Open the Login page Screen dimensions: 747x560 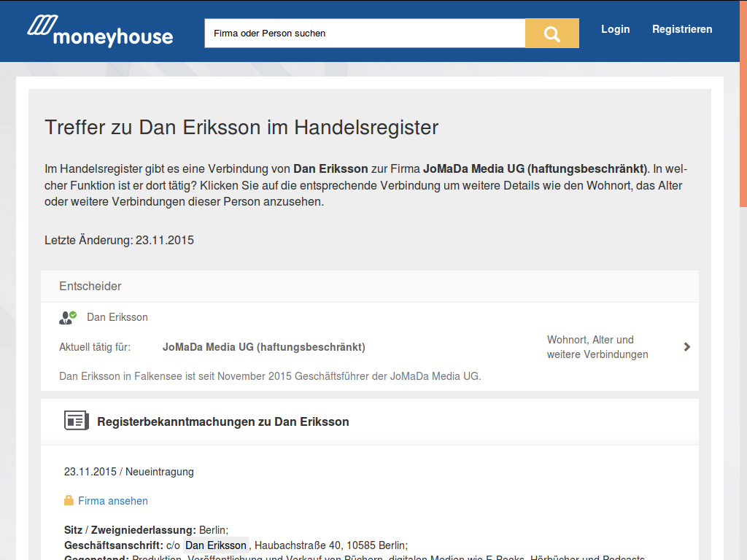click(x=615, y=29)
